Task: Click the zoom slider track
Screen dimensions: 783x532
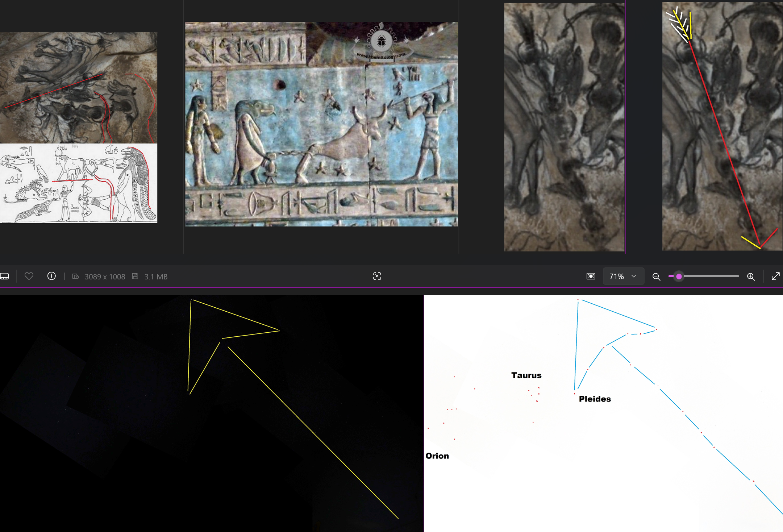Action: pos(704,276)
